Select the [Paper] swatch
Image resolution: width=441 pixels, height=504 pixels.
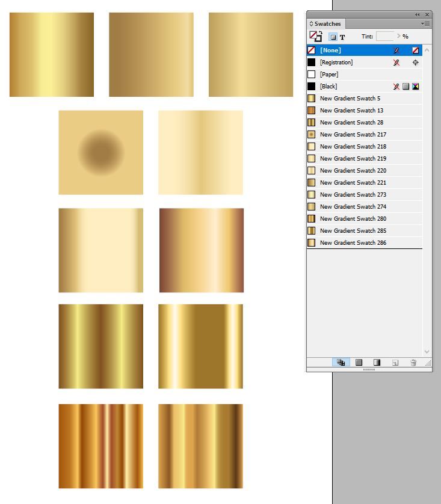(x=365, y=74)
